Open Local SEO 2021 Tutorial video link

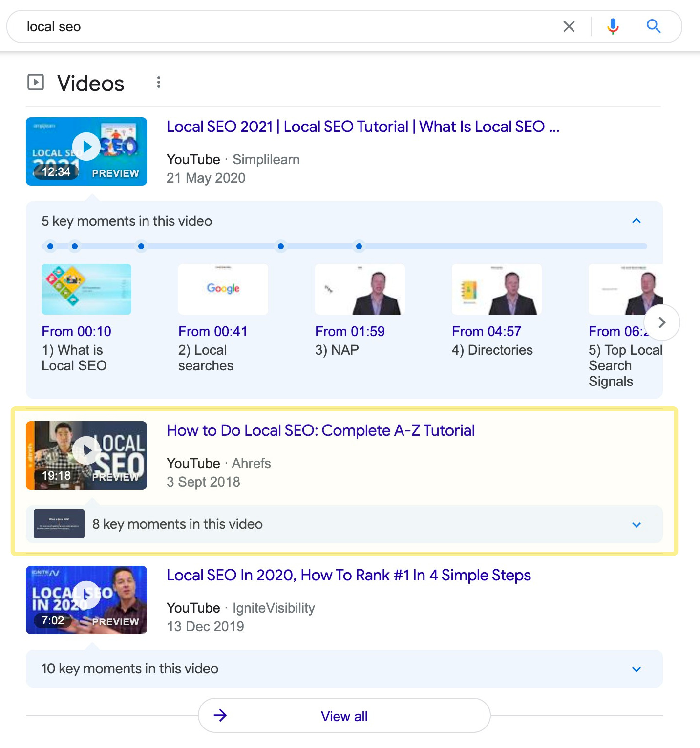pyautogui.click(x=363, y=127)
